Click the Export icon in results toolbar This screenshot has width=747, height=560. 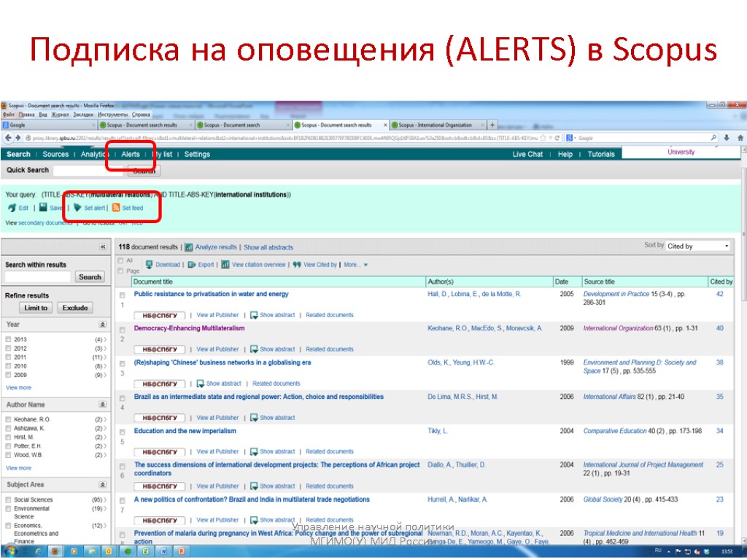pos(192,265)
